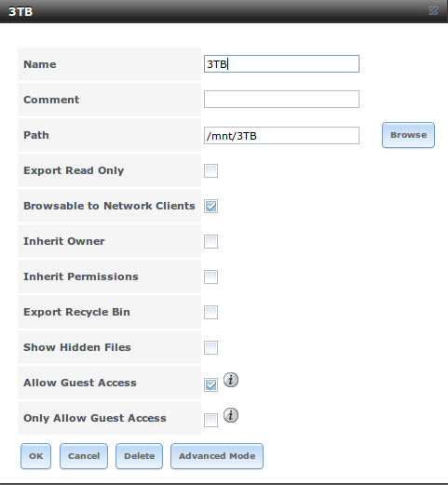Click the Cancel button

pyautogui.click(x=84, y=456)
